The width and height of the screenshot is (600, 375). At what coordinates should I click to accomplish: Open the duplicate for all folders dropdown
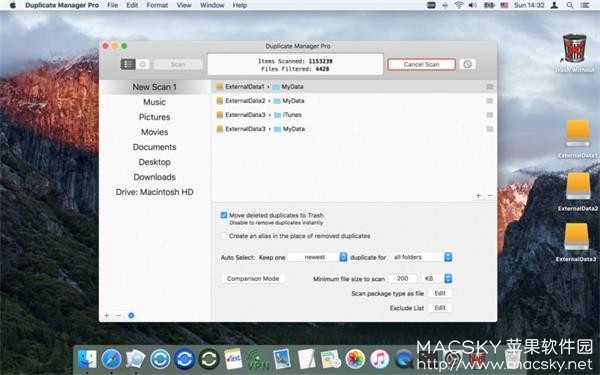pyautogui.click(x=421, y=257)
